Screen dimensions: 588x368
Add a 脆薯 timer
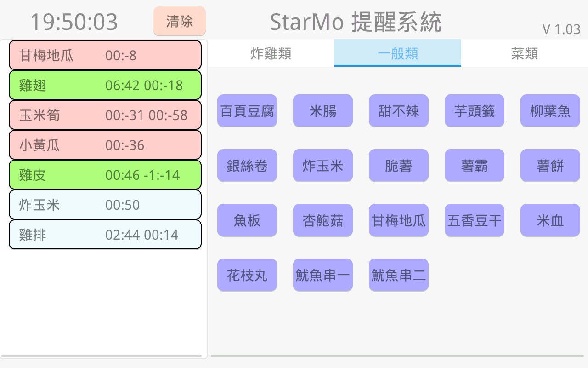click(399, 165)
